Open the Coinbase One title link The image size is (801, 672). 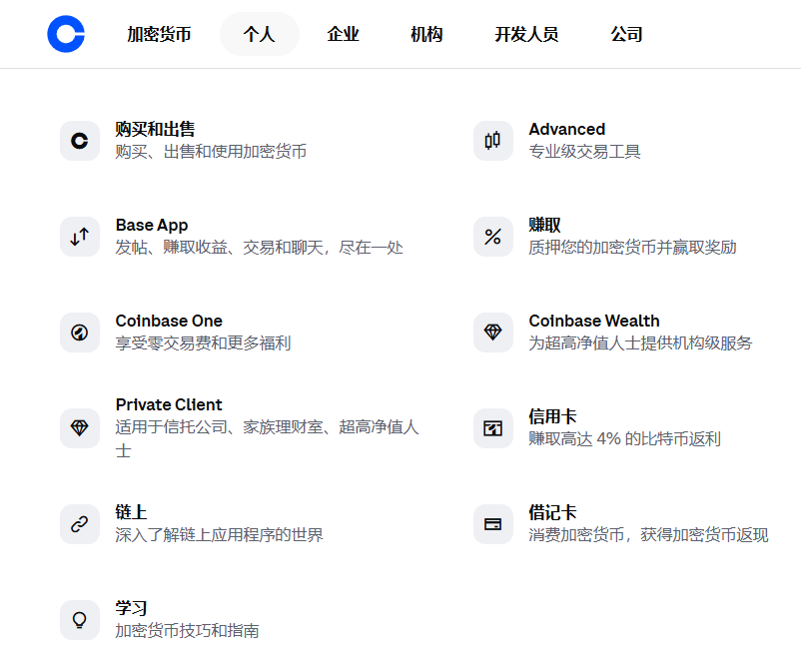coord(169,321)
